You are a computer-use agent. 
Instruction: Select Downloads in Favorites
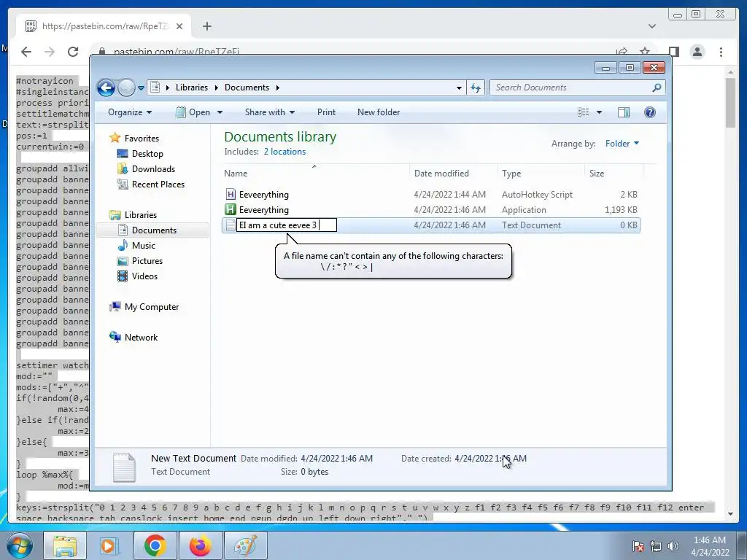tap(146, 169)
